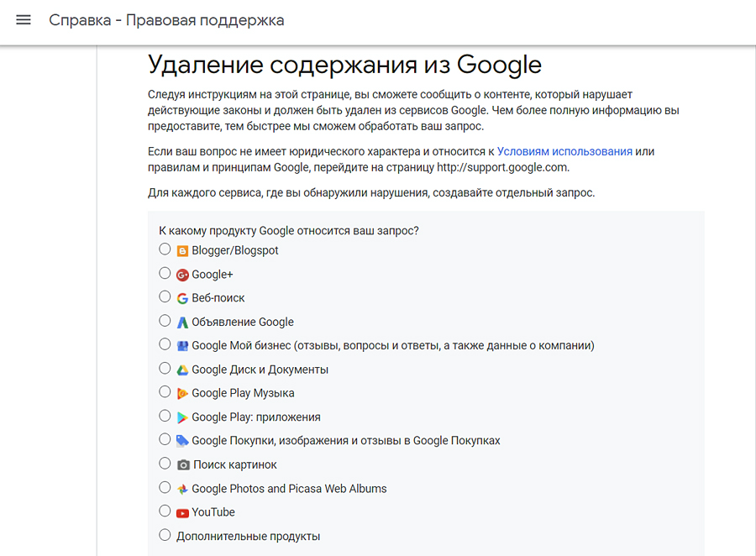The width and height of the screenshot is (756, 556).
Task: Click the Справка - Правовая поддержка header title
Action: pyautogui.click(x=166, y=20)
